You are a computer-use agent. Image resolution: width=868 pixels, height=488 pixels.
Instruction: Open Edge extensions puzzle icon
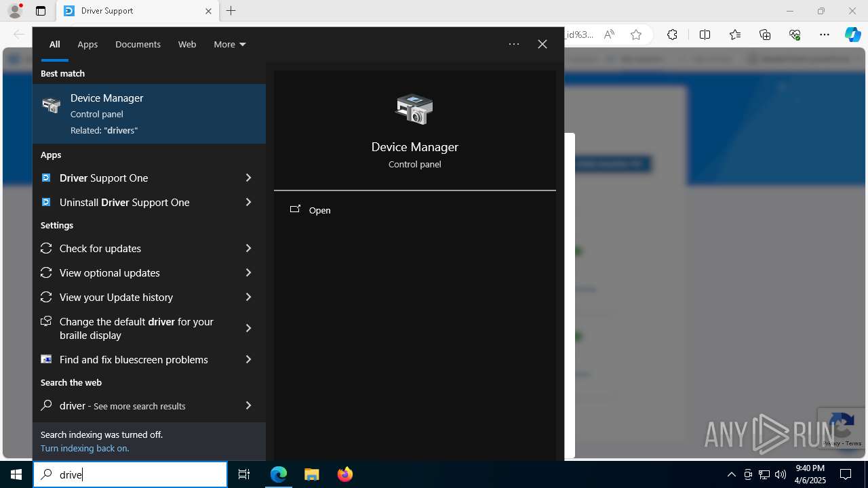(x=672, y=35)
